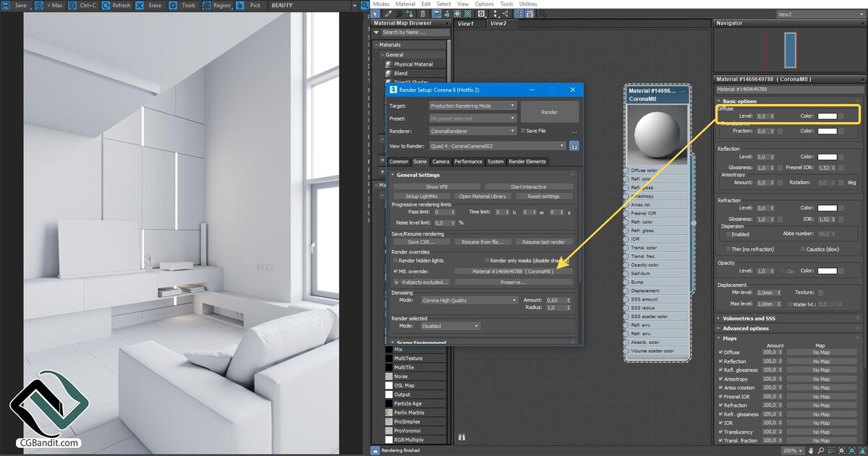The width and height of the screenshot is (868, 456).
Task: Click the binoculars icon below the view
Action: click(461, 437)
